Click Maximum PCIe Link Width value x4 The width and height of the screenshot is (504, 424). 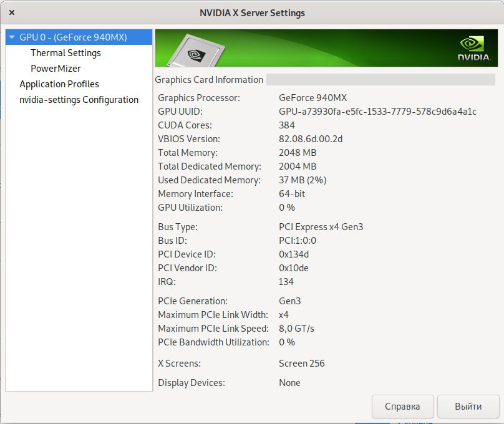(x=283, y=315)
